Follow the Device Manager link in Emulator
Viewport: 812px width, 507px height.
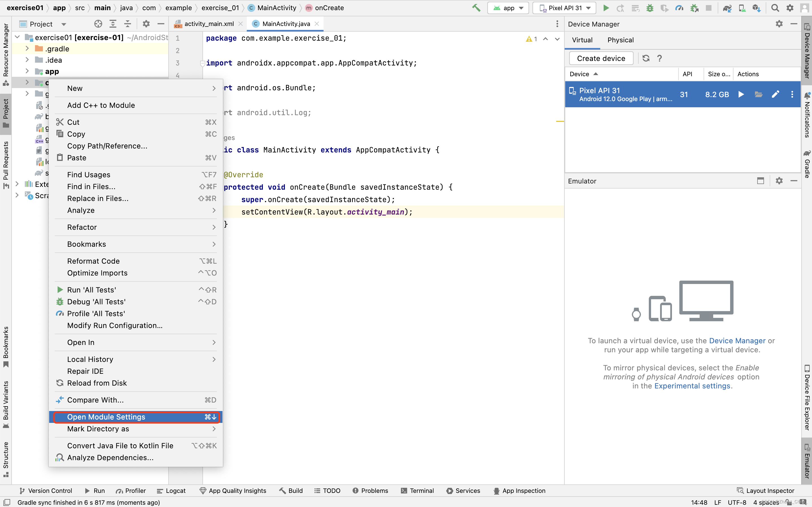click(x=737, y=341)
